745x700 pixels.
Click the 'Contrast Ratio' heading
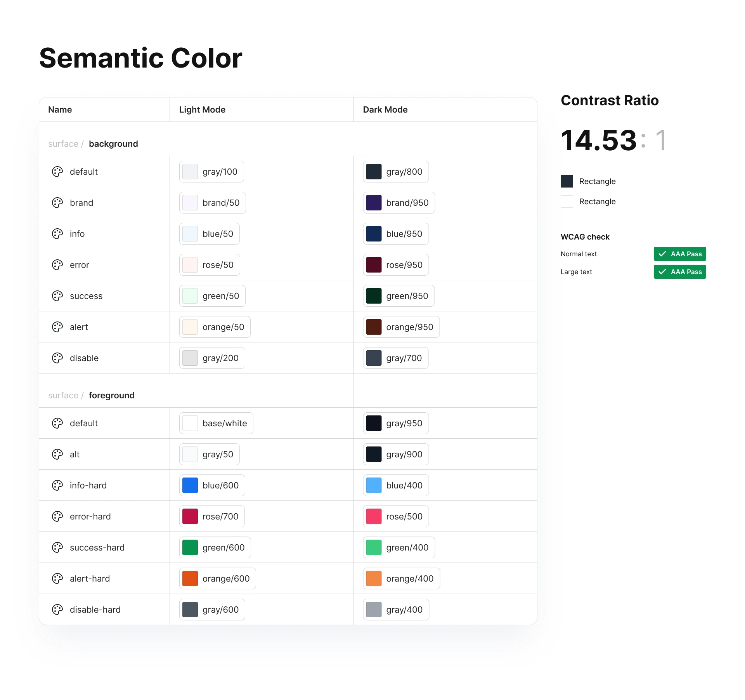coord(610,100)
